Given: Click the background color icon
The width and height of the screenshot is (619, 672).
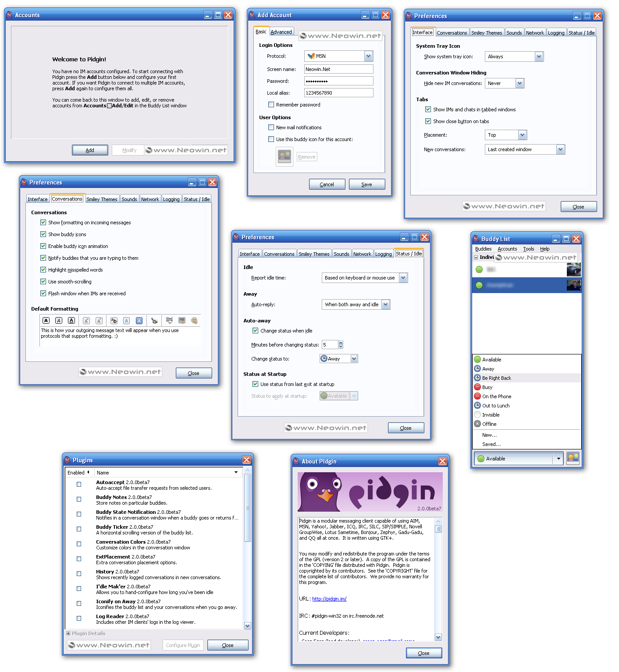Looking at the screenshot, I should point(139,321).
